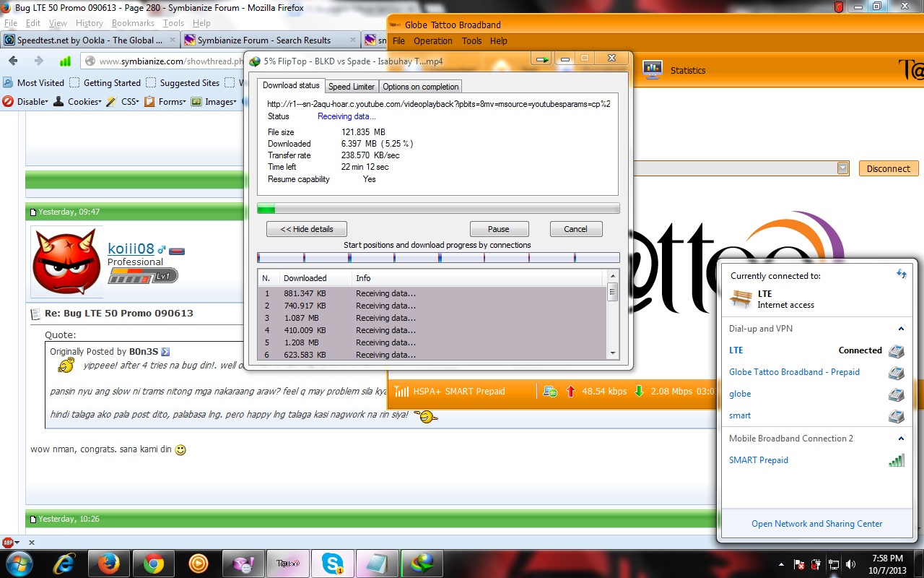The height and width of the screenshot is (578, 924).
Task: Click koiii08 username link
Action: click(131, 249)
